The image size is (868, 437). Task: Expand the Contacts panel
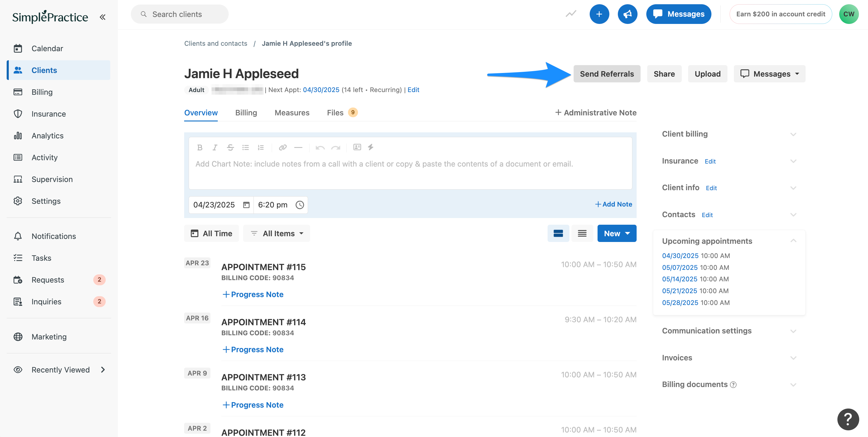pos(793,215)
